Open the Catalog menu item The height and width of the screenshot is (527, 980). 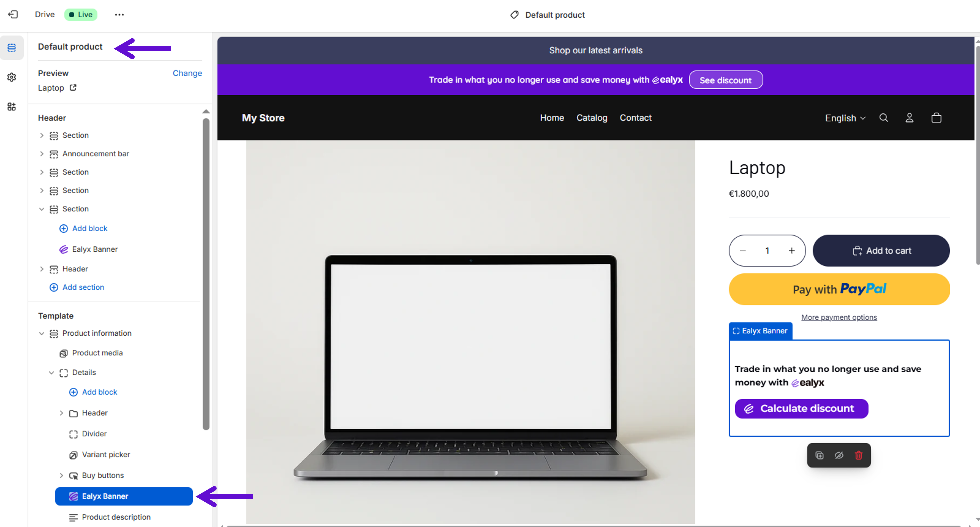tap(592, 118)
